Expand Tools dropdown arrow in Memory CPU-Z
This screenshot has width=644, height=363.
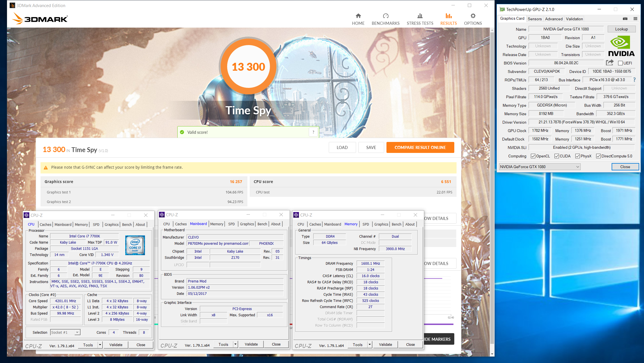click(370, 345)
